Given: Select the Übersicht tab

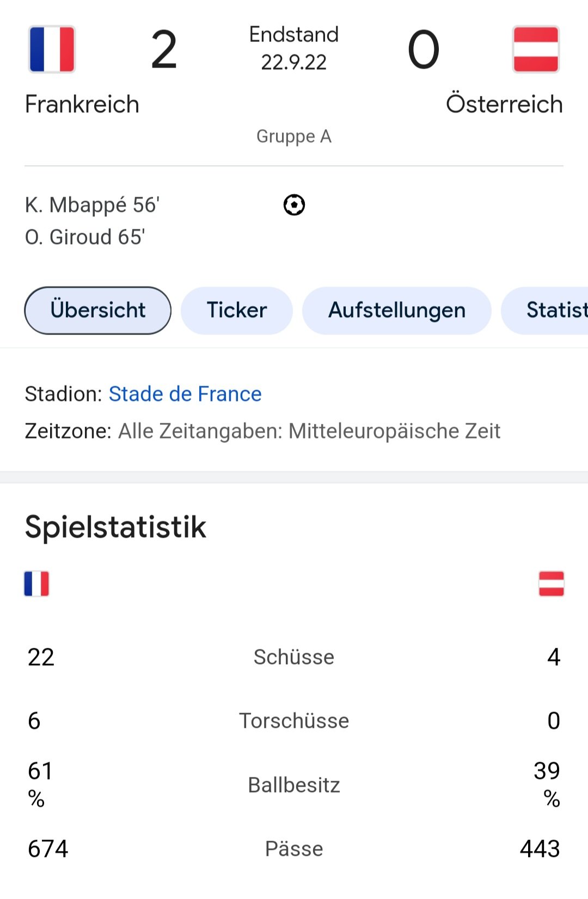Looking at the screenshot, I should 98,311.
